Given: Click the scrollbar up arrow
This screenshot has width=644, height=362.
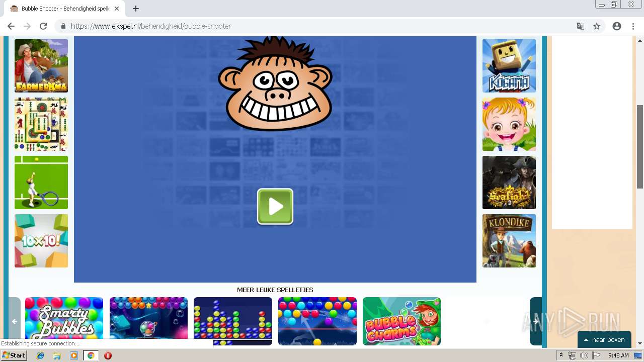Looking at the screenshot, I should [x=640, y=40].
